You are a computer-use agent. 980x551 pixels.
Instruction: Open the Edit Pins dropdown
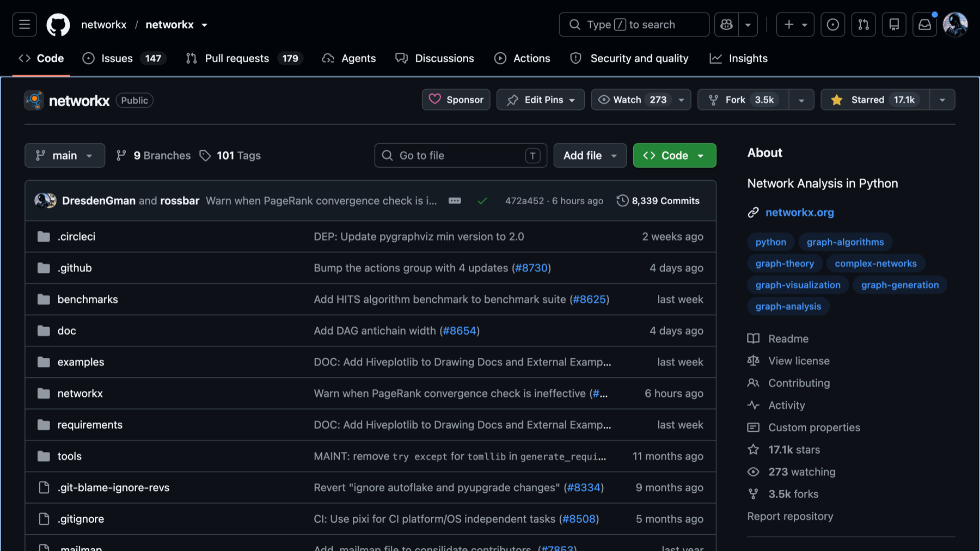pos(541,100)
